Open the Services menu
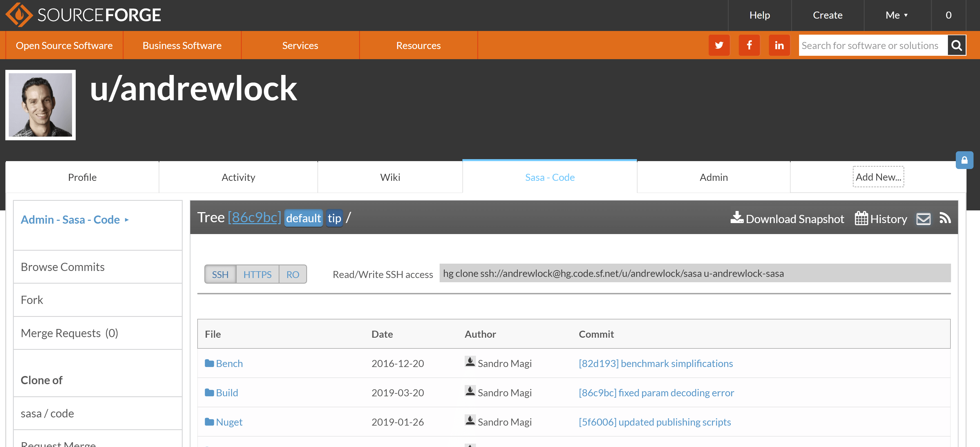The height and width of the screenshot is (447, 980). pyautogui.click(x=300, y=45)
